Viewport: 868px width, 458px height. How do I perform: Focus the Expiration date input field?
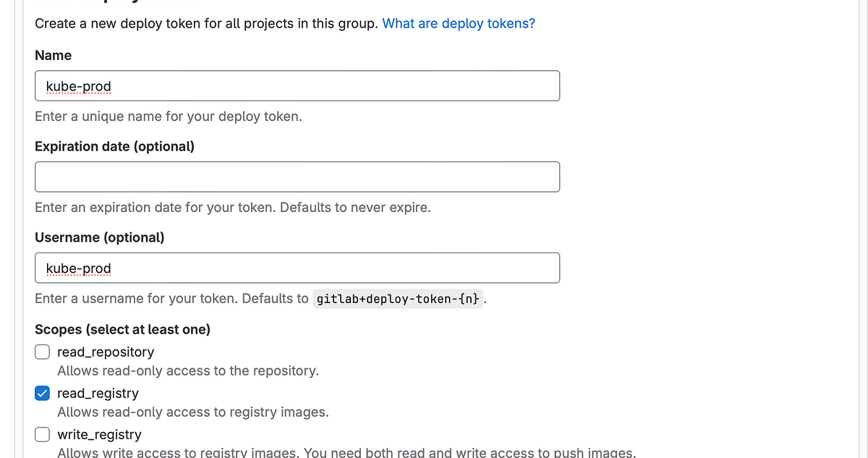tap(297, 177)
